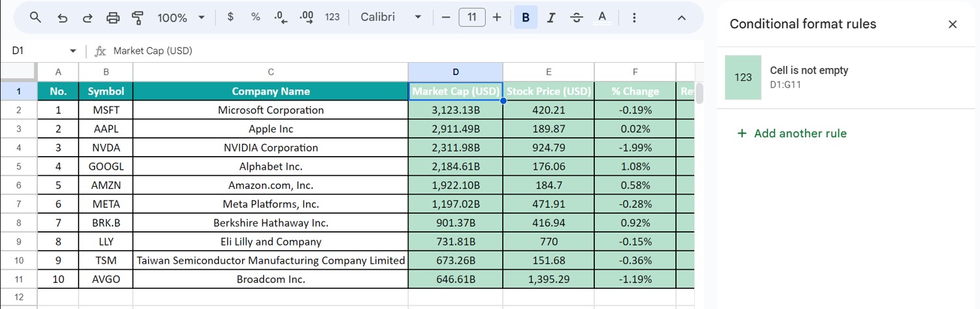Image resolution: width=980 pixels, height=309 pixels.
Task: Click the font size field showing 11
Action: pyautogui.click(x=472, y=18)
